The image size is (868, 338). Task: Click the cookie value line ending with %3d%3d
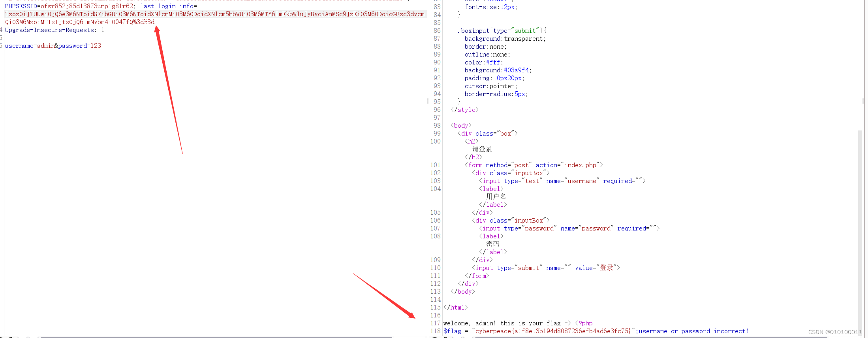click(x=80, y=22)
